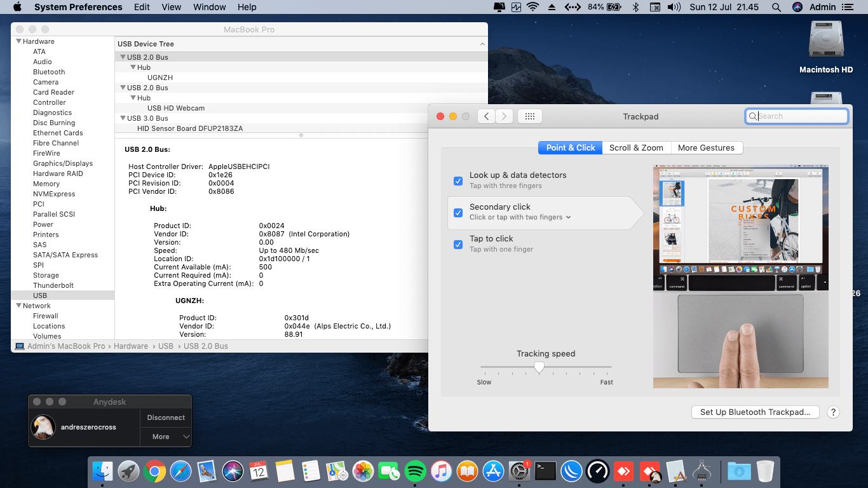This screenshot has width=868, height=488.
Task: Click Set Up Bluetooth Trackpad button
Action: 755,412
